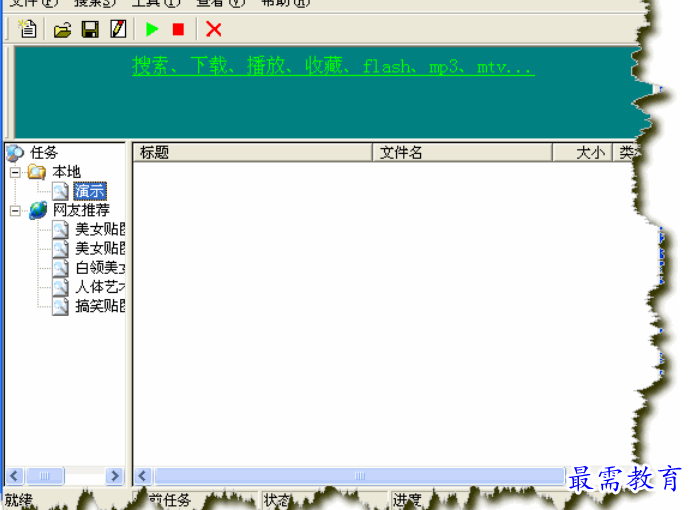
Task: Select the 演示 task item
Action: point(90,191)
